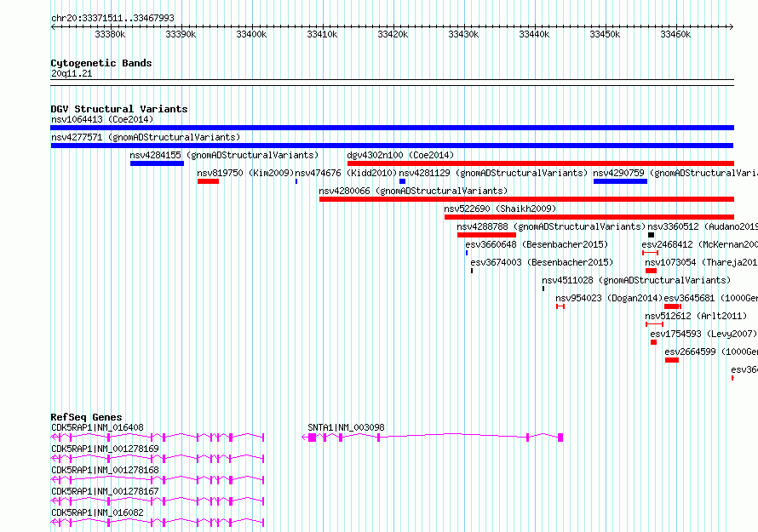
Task: Open the SNTA1|NM_003098 gene label
Action: coord(346,427)
